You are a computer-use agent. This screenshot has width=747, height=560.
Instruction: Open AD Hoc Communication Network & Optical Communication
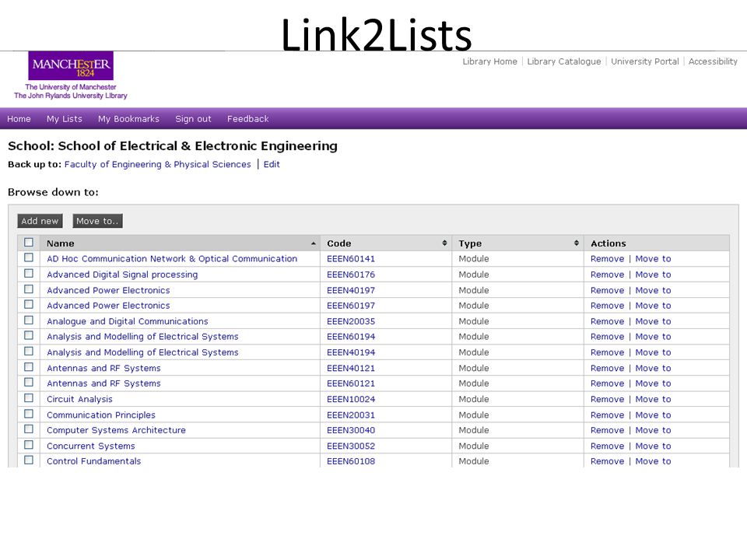(x=172, y=258)
